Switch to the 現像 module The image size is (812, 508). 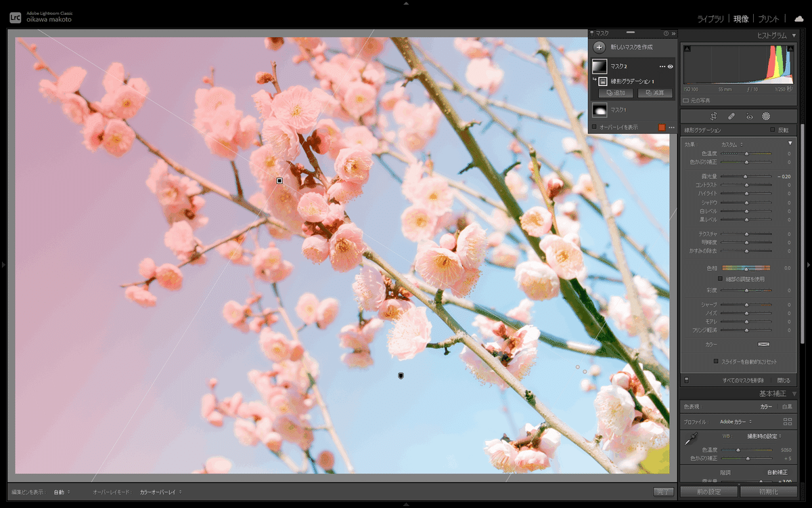pyautogui.click(x=741, y=19)
